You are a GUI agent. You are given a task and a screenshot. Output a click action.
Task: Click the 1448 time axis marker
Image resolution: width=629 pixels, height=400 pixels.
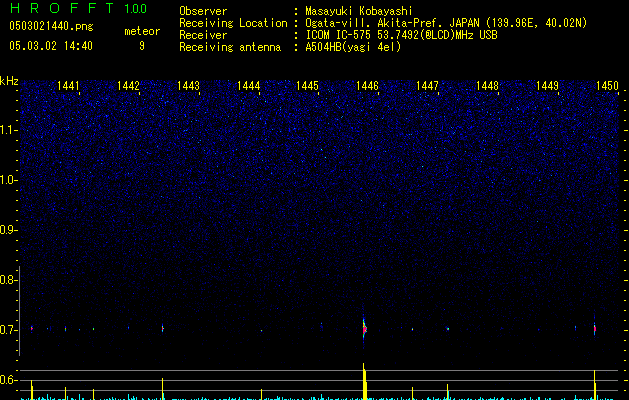tap(487, 86)
